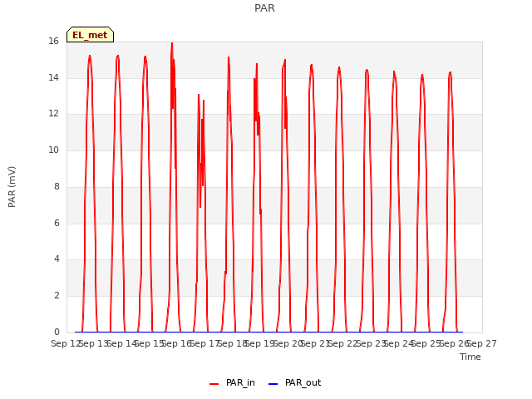Click the red PAR_in legend line swatch
Viewport: 532px width, 399px height.
214,384
